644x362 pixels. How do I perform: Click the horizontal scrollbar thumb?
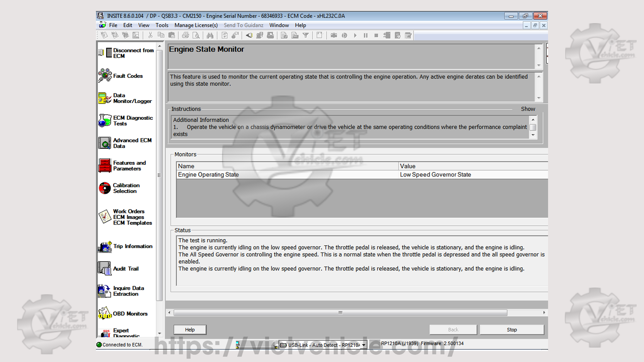click(x=340, y=313)
